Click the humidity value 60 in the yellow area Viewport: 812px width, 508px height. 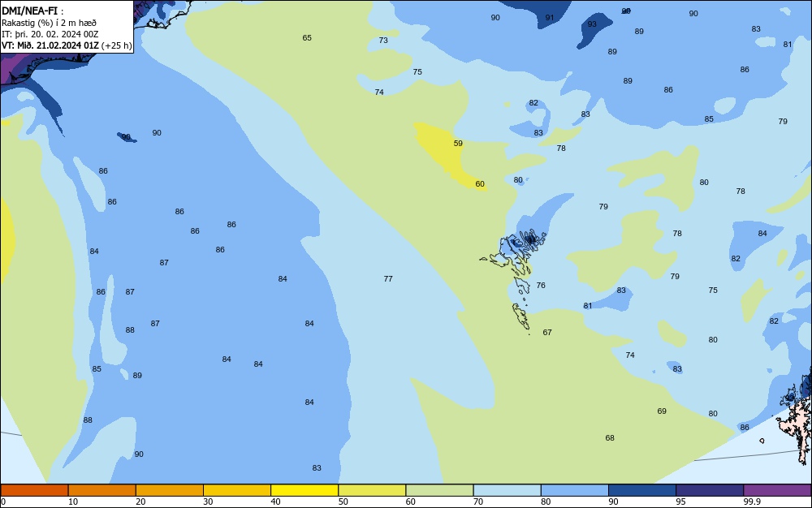click(480, 184)
